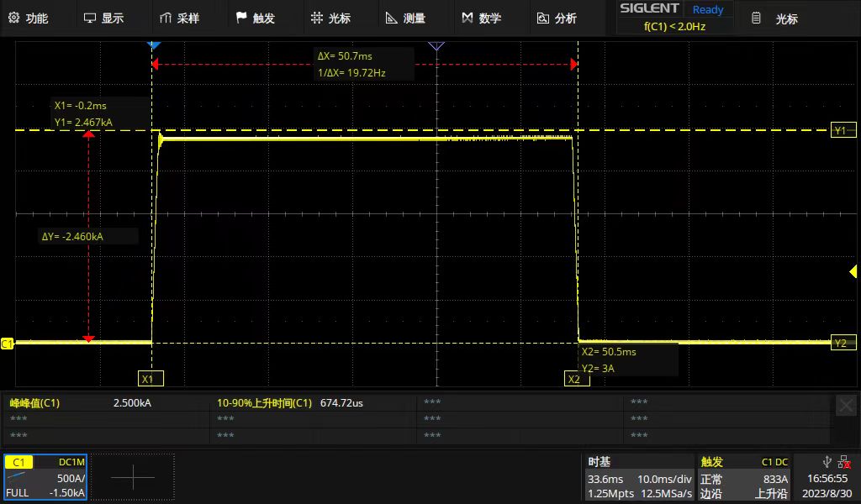
Task: Click the USB status icon
Action: tap(827, 461)
